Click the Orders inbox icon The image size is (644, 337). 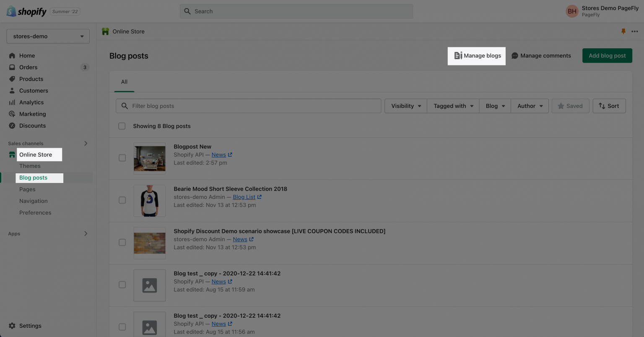click(12, 67)
